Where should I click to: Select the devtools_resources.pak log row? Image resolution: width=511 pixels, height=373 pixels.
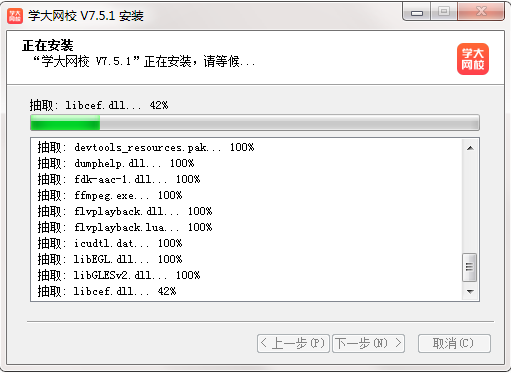click(246, 147)
